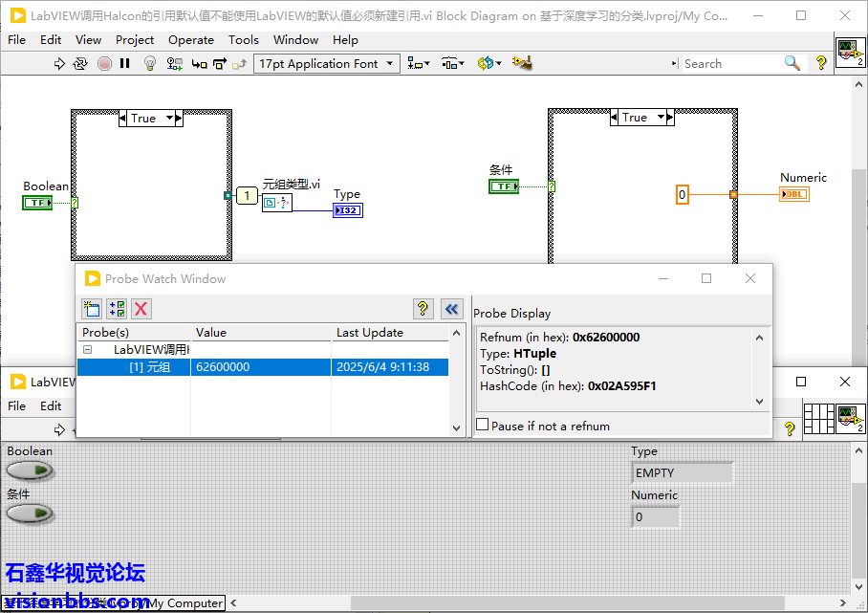Toggle Highlight Execution light bulb
This screenshot has height=613, width=868.
point(149,63)
